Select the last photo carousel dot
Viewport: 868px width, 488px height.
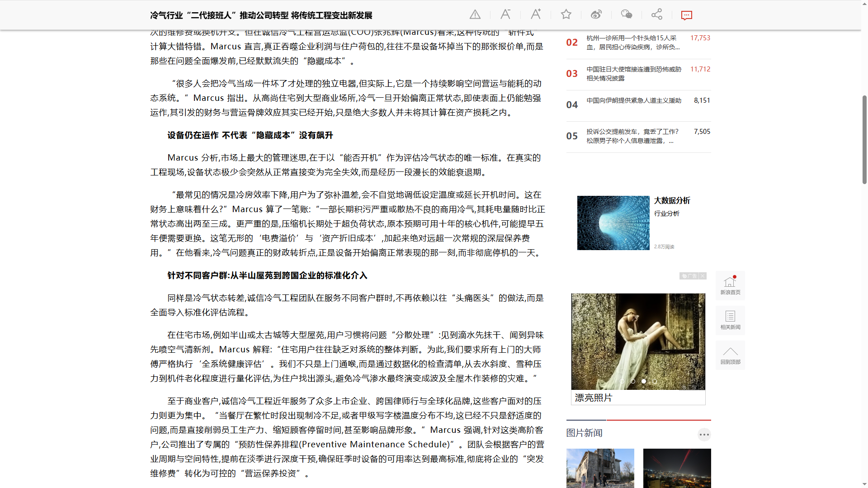coord(655,381)
